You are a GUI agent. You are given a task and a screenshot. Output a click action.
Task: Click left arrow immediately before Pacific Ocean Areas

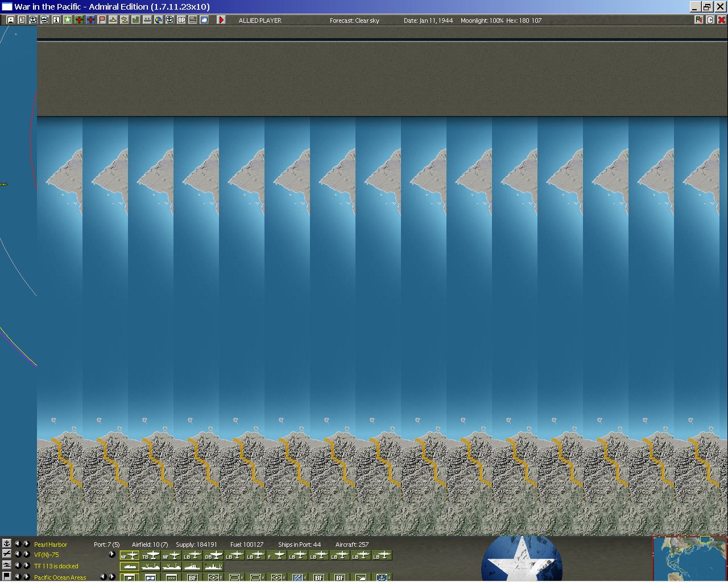point(17,577)
